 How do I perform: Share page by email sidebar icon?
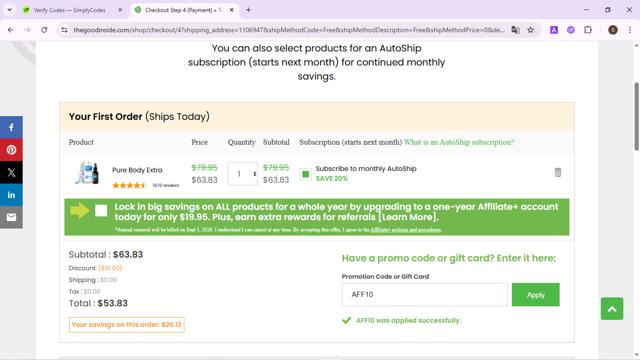point(11,217)
